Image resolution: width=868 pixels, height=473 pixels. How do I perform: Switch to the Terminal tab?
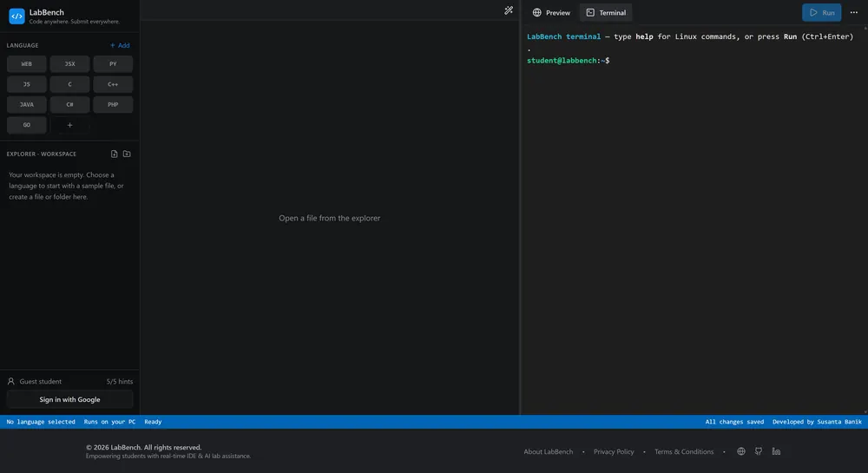tap(606, 13)
